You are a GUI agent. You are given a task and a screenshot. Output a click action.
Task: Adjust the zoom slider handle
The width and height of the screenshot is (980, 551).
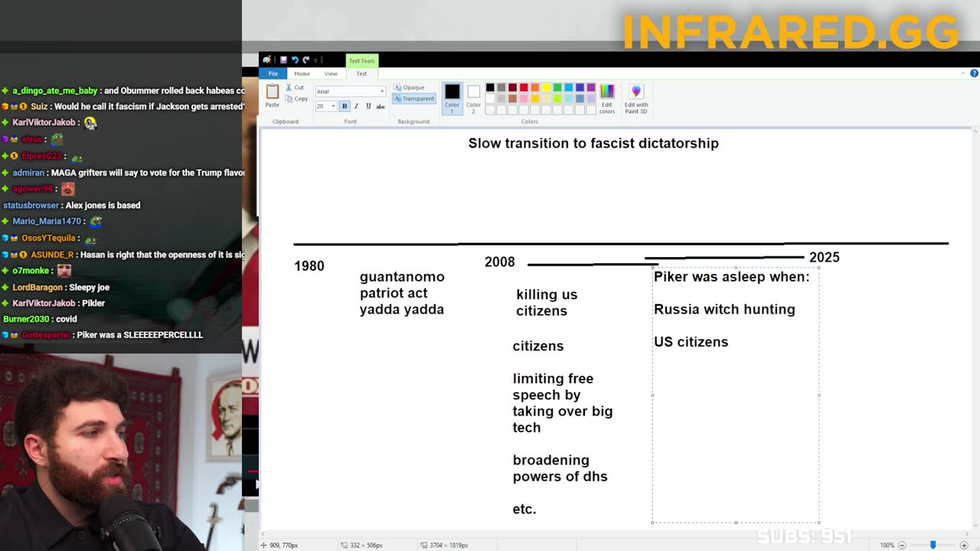click(x=933, y=545)
